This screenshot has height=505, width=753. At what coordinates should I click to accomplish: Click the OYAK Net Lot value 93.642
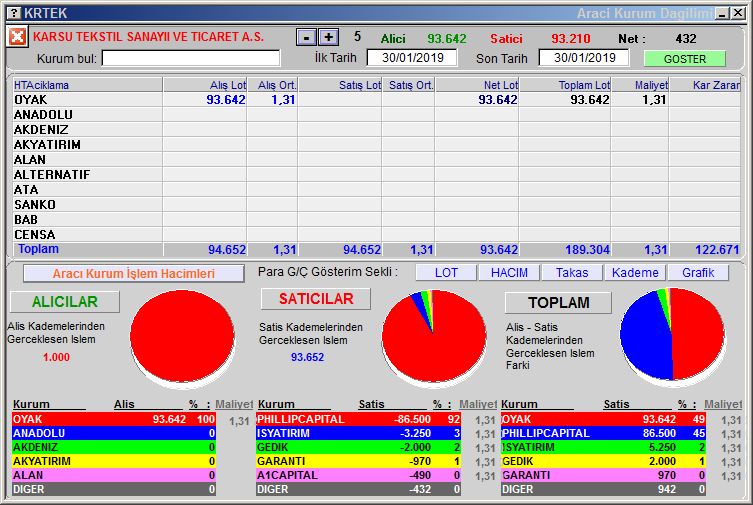[498, 100]
